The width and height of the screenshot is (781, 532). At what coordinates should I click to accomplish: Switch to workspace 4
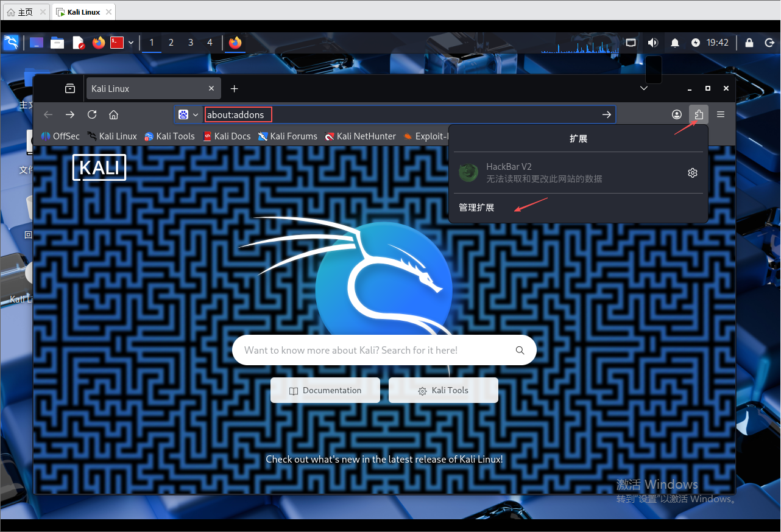pos(210,43)
